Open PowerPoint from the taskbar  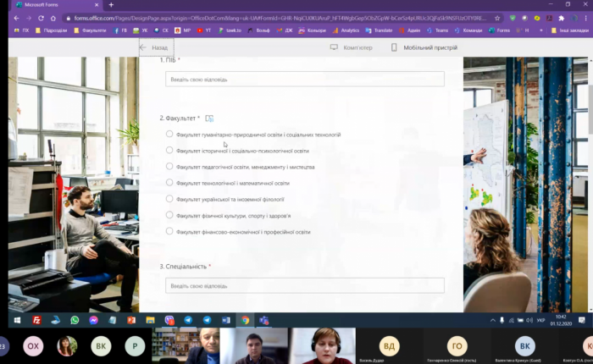[131, 321]
